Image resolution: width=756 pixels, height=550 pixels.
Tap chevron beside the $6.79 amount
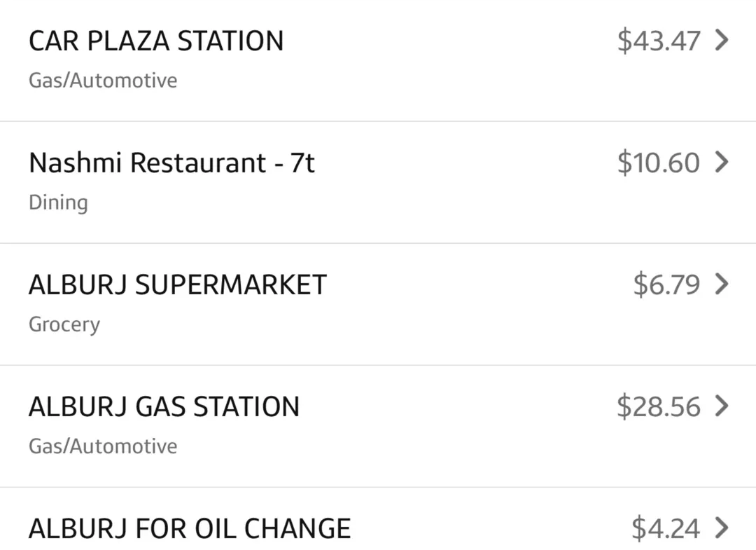tap(721, 284)
